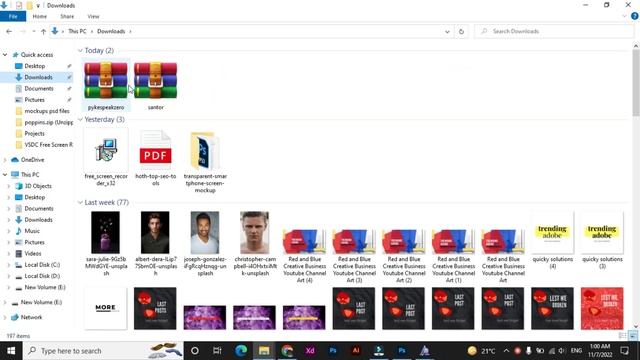Collapse the Today group
Viewport: 640px width, 360px height.
click(x=80, y=51)
